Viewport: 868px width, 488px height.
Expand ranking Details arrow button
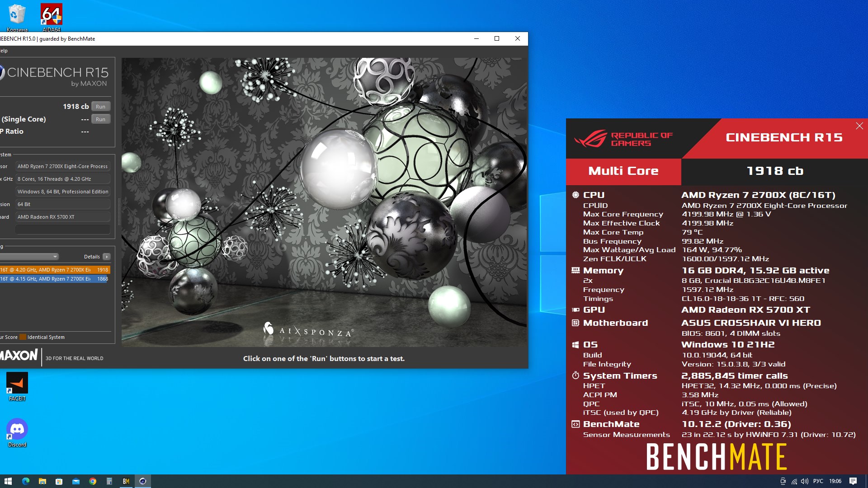pos(107,257)
